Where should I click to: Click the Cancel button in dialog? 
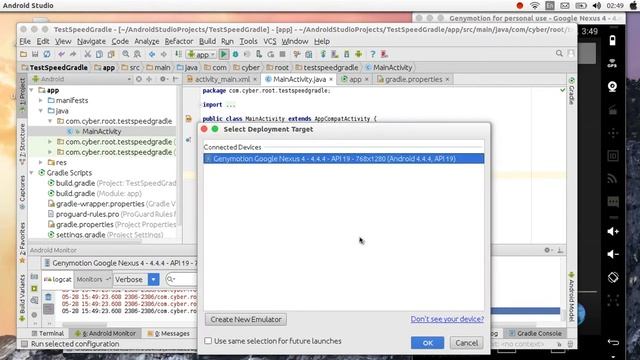tap(467, 343)
